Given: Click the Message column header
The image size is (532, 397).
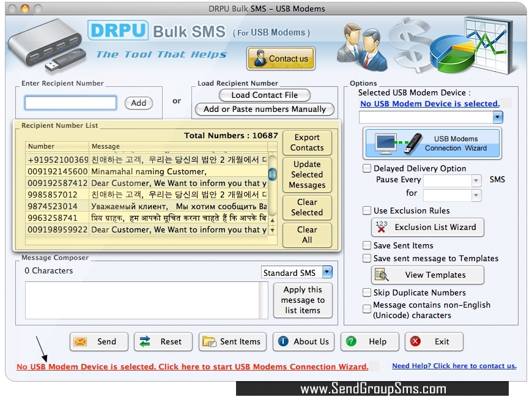Looking at the screenshot, I should point(178,146).
